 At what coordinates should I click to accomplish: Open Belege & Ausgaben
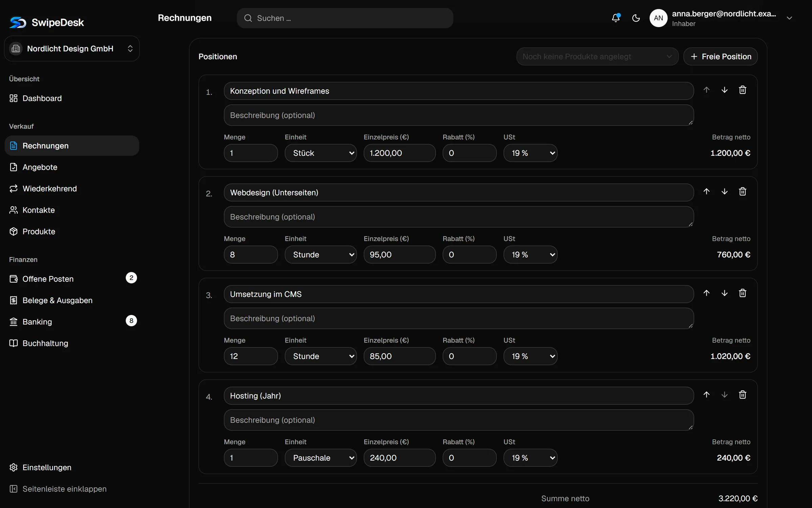[72, 300]
